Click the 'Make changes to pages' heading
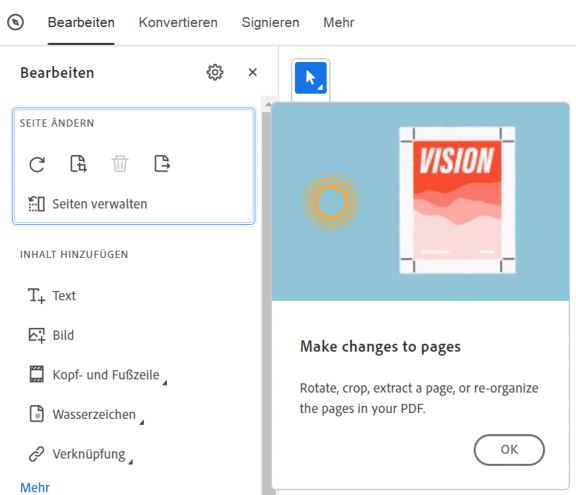 click(380, 347)
